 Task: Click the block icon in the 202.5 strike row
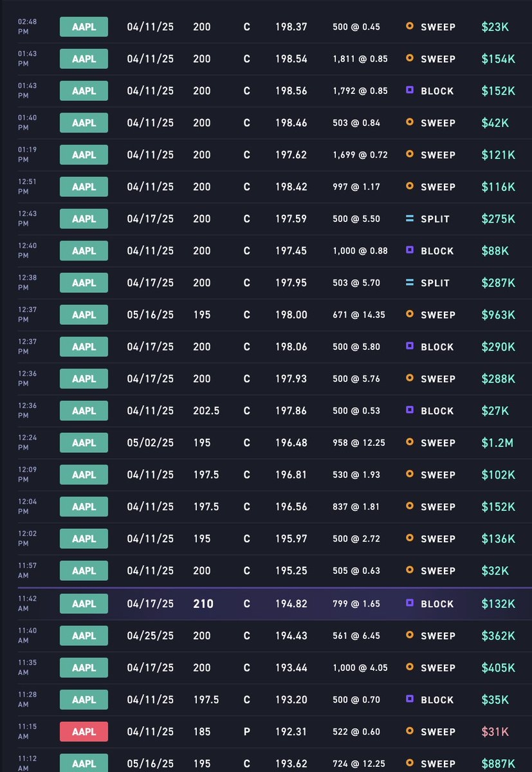click(409, 411)
